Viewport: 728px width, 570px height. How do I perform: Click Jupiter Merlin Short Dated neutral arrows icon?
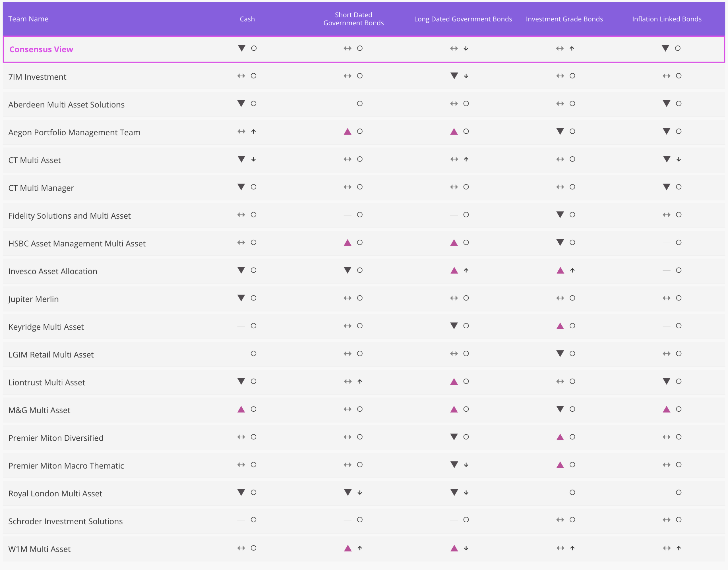(348, 298)
